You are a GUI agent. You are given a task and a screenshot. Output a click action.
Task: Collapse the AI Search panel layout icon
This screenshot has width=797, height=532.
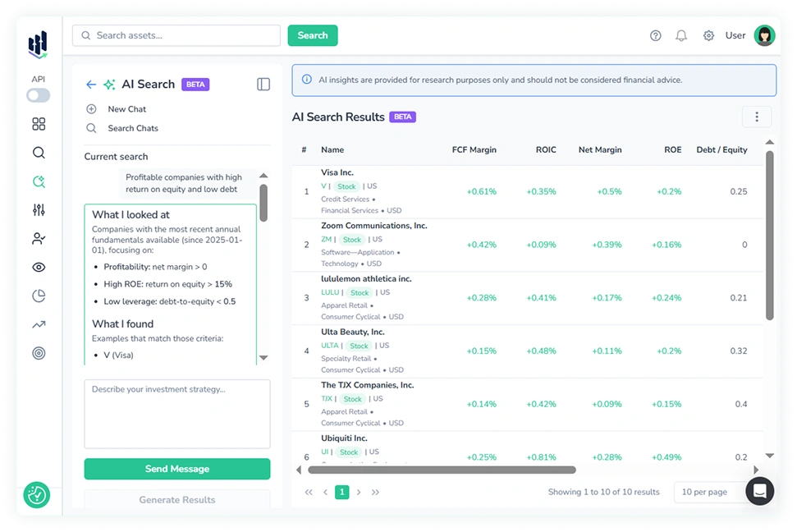263,85
